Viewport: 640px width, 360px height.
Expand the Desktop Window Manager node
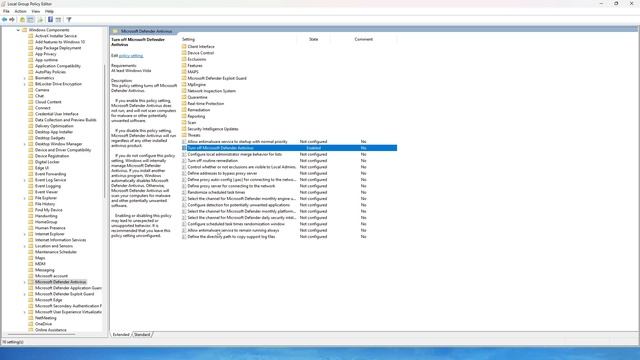pyautogui.click(x=24, y=144)
